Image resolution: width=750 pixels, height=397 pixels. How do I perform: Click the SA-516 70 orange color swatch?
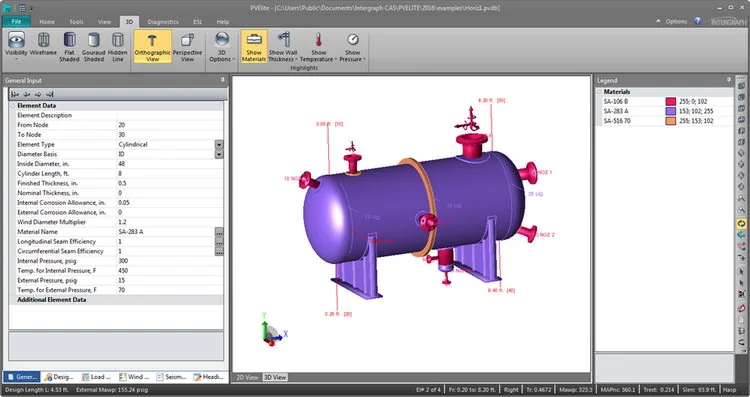(671, 121)
